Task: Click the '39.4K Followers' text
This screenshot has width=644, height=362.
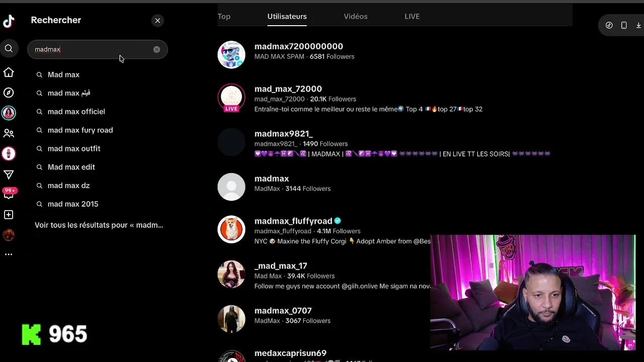Action: [x=310, y=276]
